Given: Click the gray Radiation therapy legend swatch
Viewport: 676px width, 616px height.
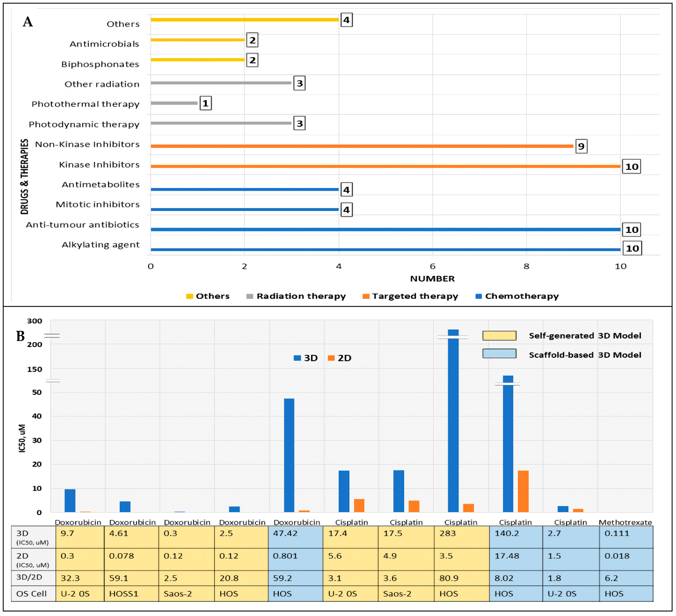Looking at the screenshot, I should point(249,296).
